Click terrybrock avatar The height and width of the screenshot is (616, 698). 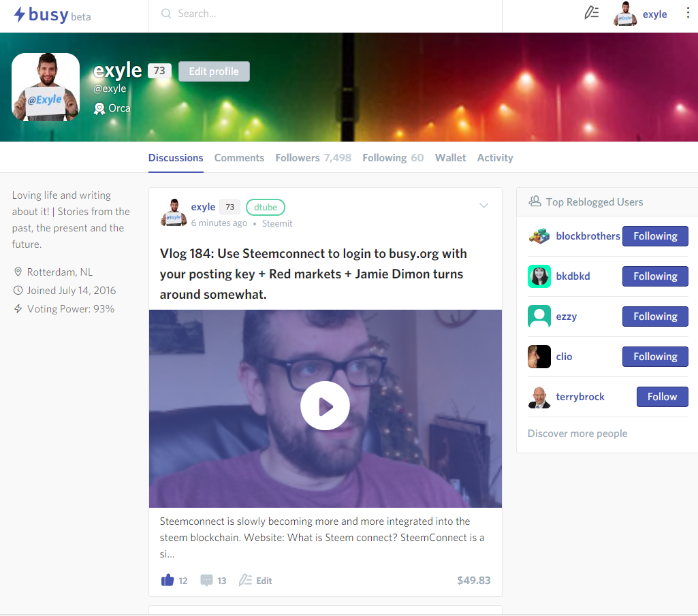[x=539, y=397]
